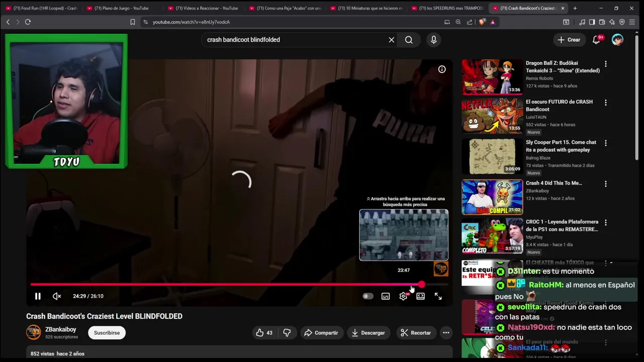The image size is (644, 362).
Task: Reload the current page
Action: [x=28, y=22]
